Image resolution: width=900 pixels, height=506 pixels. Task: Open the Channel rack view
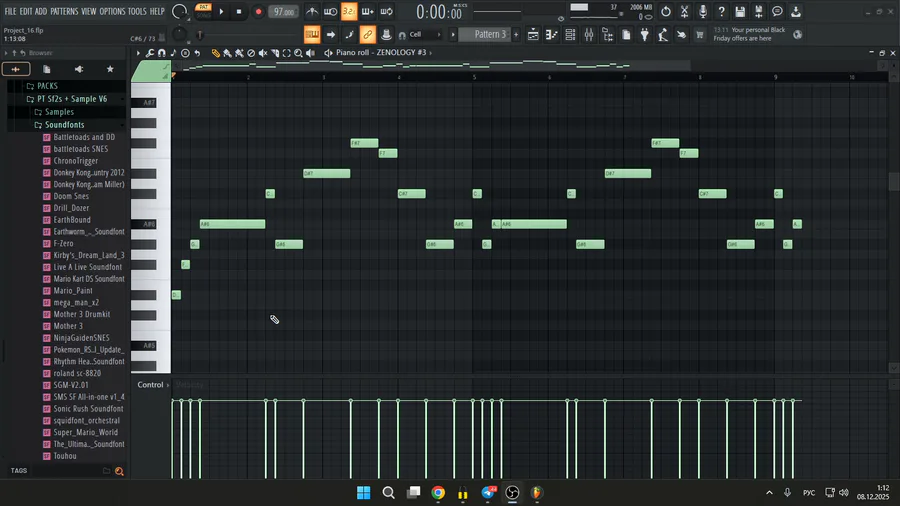pyautogui.click(x=570, y=34)
